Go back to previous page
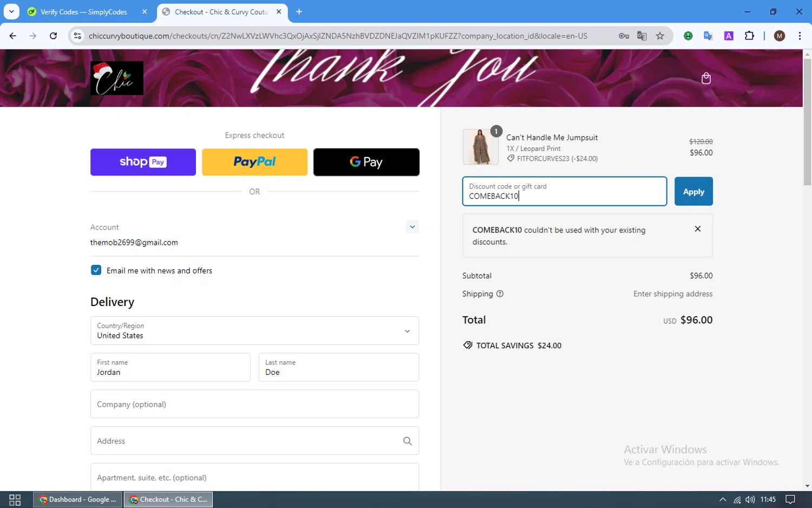This screenshot has height=508, width=812. 13,36
